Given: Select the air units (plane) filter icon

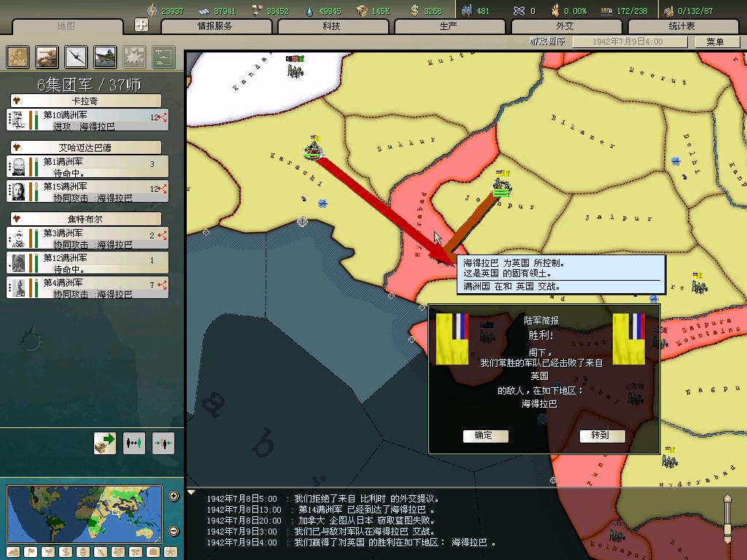Looking at the screenshot, I should click(x=76, y=57).
